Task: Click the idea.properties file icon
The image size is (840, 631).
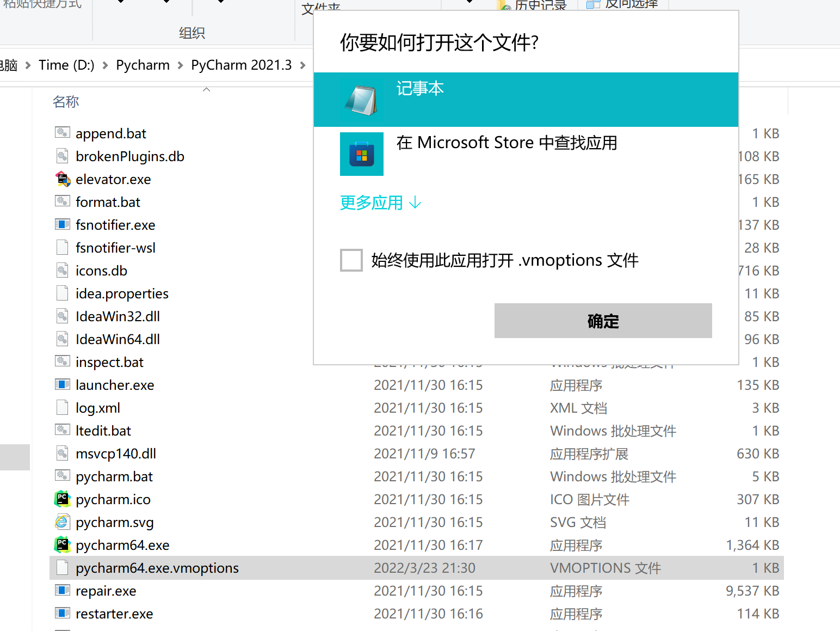Action: pos(63,293)
